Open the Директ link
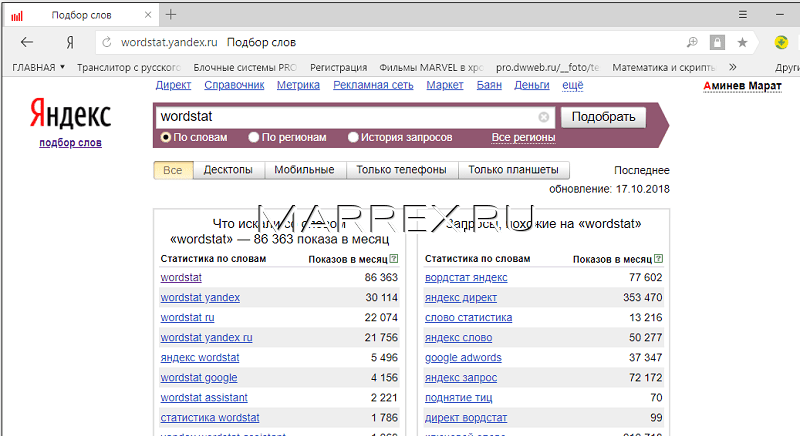Viewport: 800px width, 436px height. 173,85
